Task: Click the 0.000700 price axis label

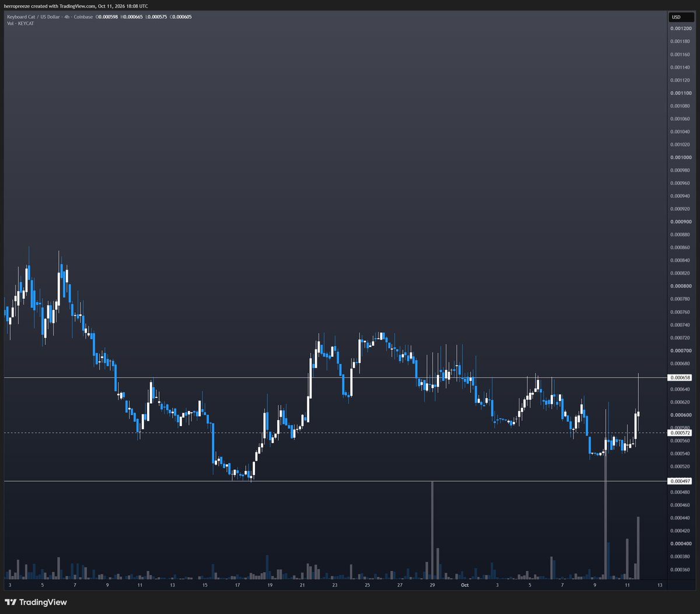Action: coord(681,351)
